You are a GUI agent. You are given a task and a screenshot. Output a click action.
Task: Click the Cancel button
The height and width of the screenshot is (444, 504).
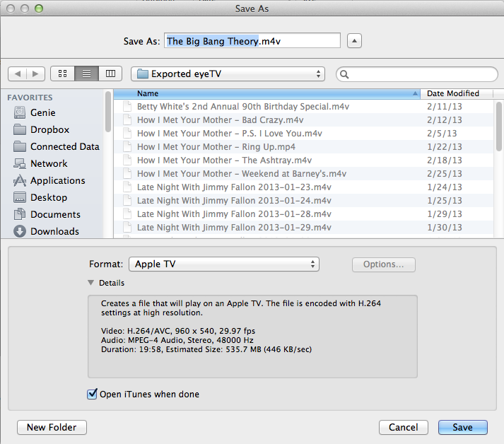[x=403, y=427]
